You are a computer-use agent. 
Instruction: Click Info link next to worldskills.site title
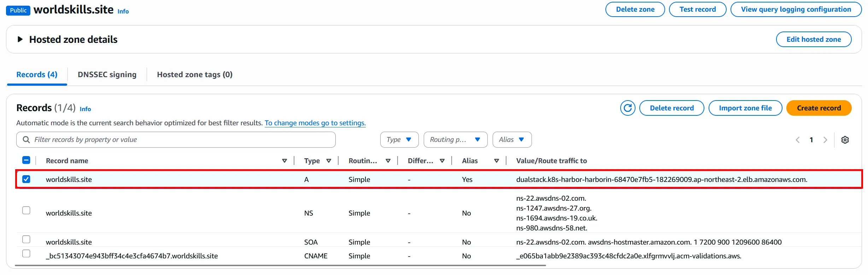pos(123,11)
